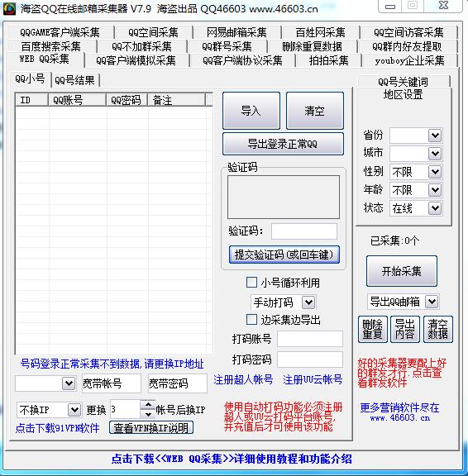Click the 打码密码 input field
The width and height of the screenshot is (468, 476).
pos(310,359)
